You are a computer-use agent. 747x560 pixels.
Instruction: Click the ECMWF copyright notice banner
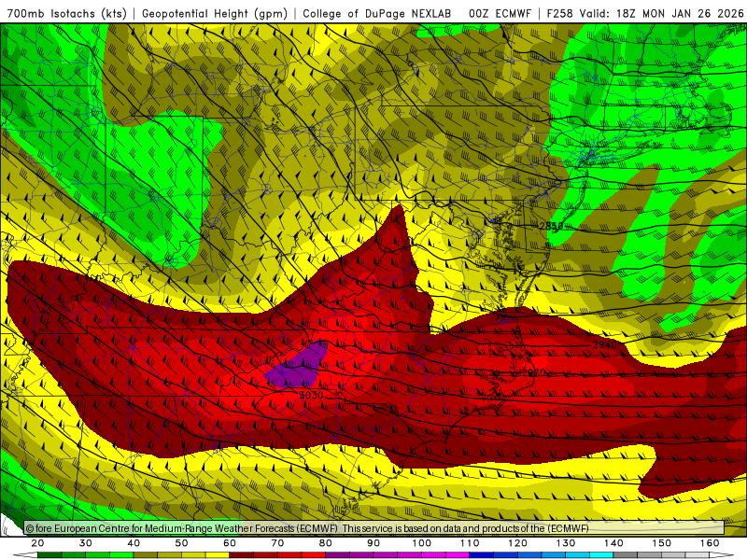374,528
